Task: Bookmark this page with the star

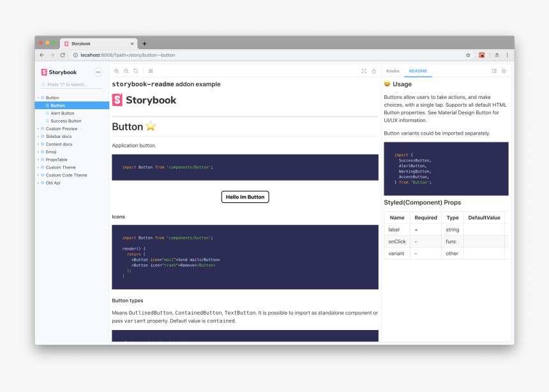Action: (468, 55)
